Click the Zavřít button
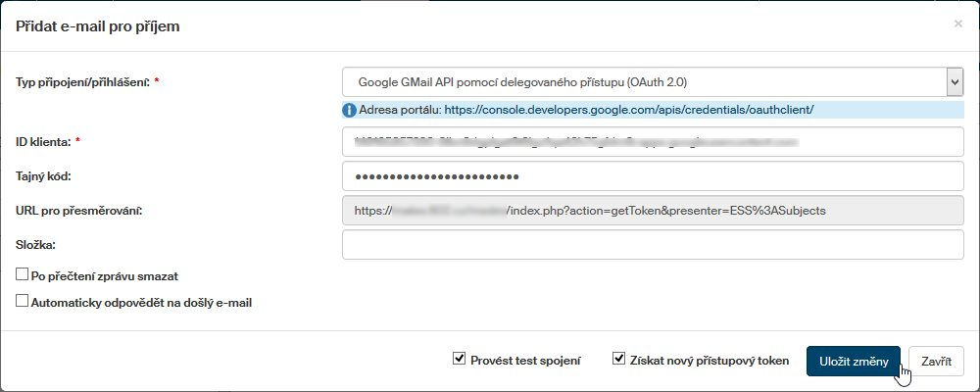 (936, 361)
